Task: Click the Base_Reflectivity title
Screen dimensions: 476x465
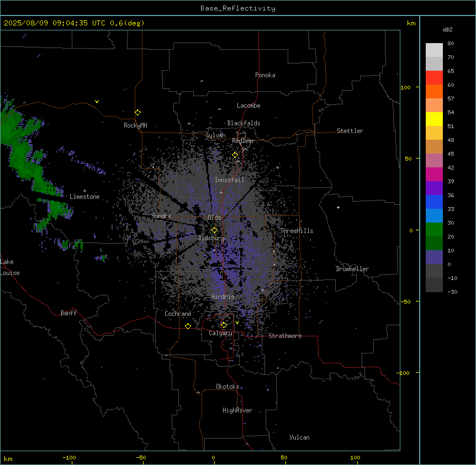Action: click(238, 8)
